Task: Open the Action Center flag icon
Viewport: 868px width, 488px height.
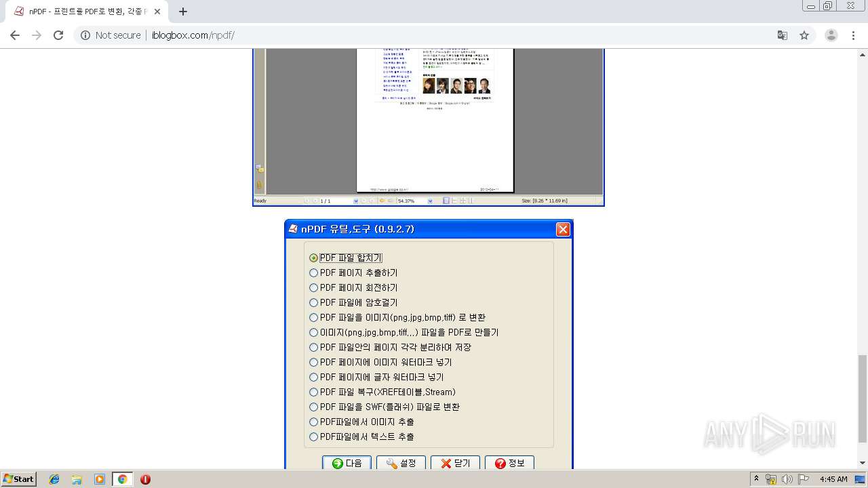Action: coord(804,479)
